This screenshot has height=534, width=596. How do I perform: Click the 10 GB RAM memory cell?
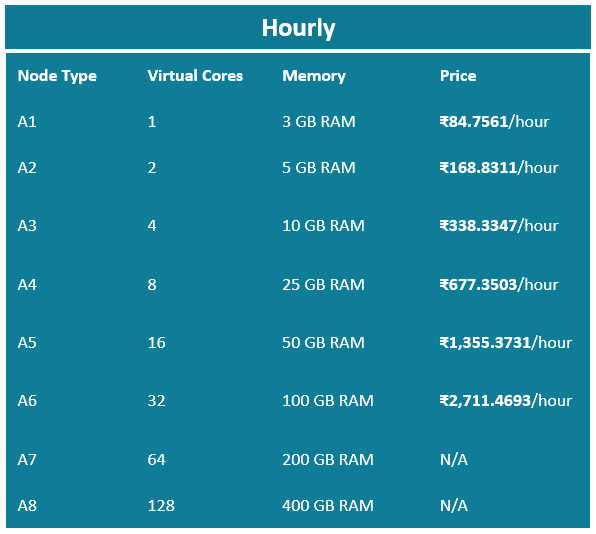click(323, 226)
